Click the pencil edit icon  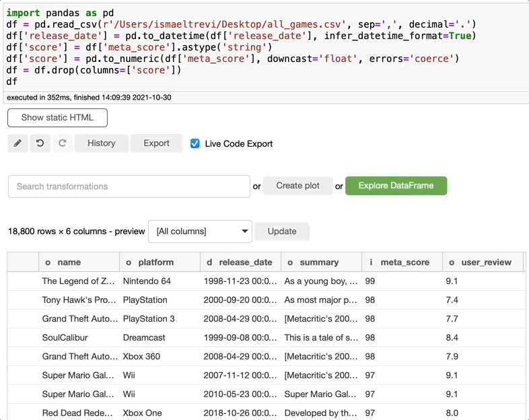pyautogui.click(x=17, y=143)
